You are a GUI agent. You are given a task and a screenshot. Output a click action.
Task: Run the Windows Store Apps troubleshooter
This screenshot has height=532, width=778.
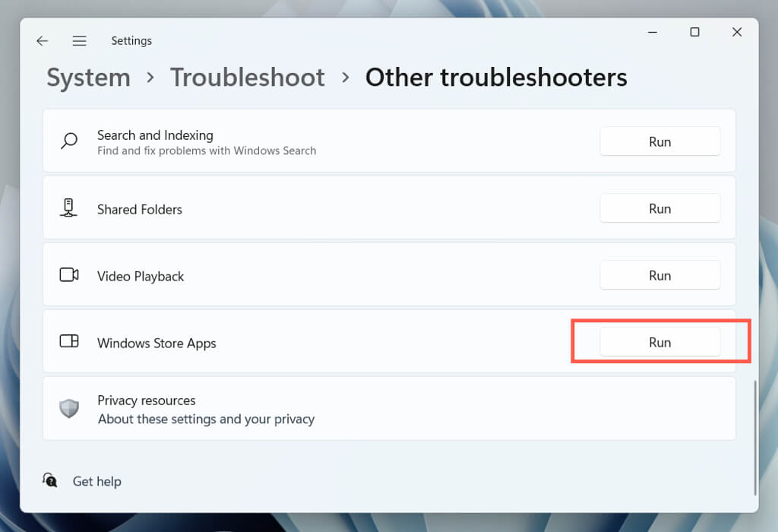[x=659, y=342]
